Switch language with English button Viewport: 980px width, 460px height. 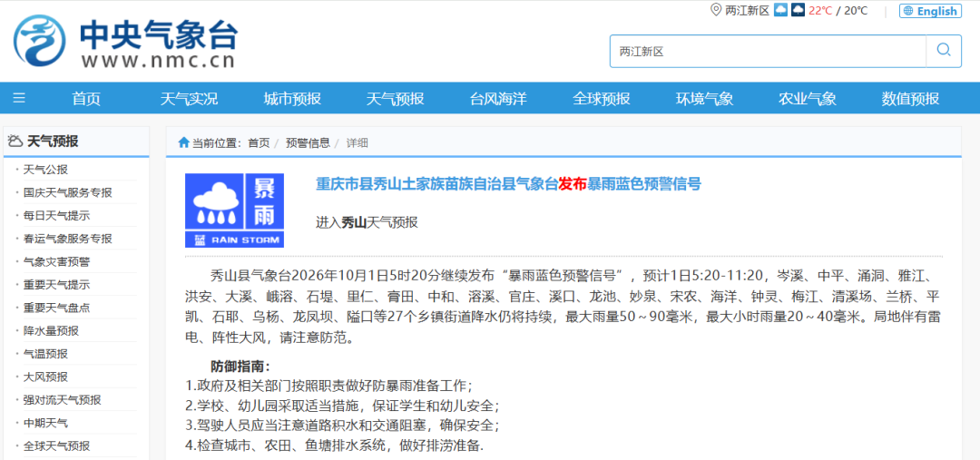point(930,11)
